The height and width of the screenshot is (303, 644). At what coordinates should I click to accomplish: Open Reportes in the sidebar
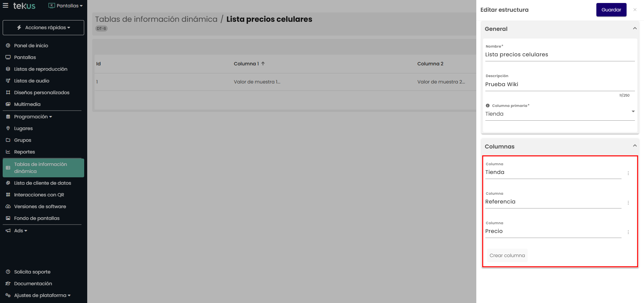[24, 152]
